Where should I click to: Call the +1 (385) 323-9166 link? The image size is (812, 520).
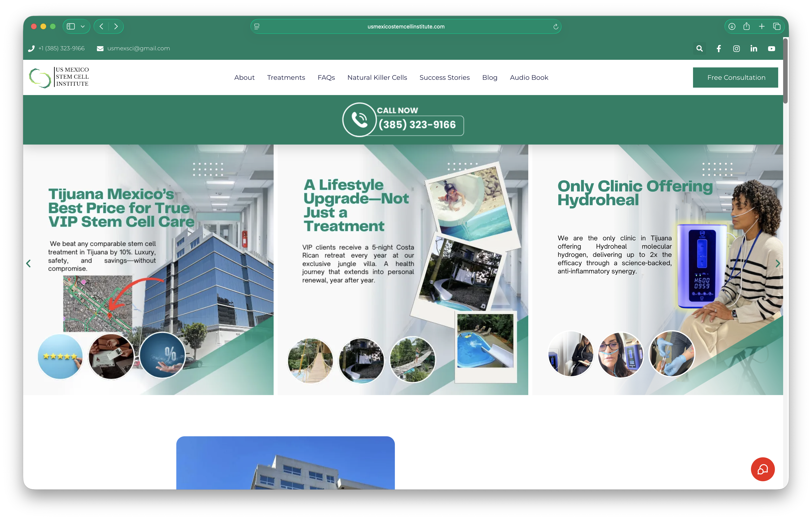pos(61,48)
